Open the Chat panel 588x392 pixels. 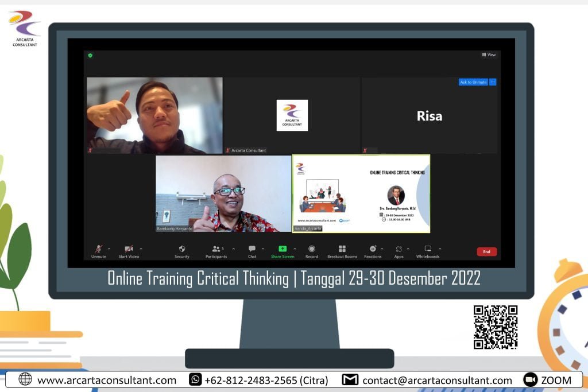(x=252, y=249)
